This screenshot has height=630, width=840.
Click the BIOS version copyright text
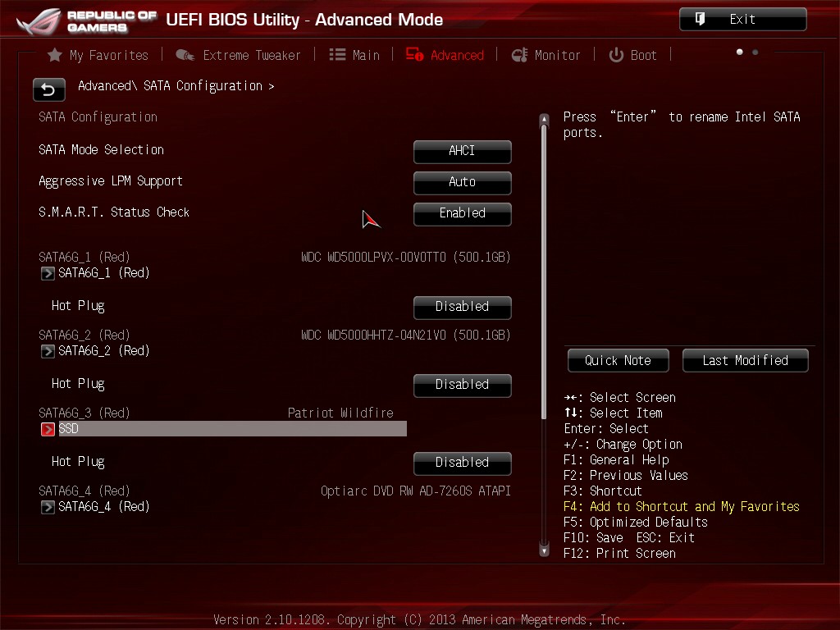pyautogui.click(x=419, y=620)
